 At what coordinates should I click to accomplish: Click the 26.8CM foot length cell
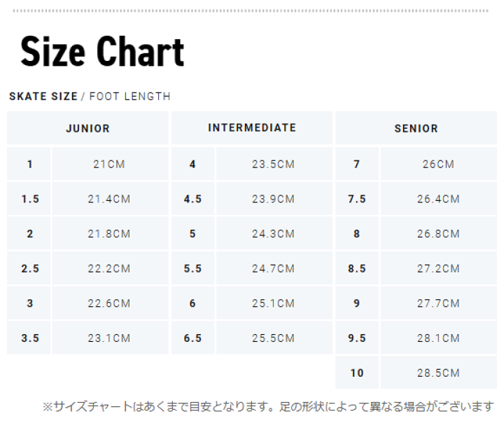pyautogui.click(x=439, y=233)
